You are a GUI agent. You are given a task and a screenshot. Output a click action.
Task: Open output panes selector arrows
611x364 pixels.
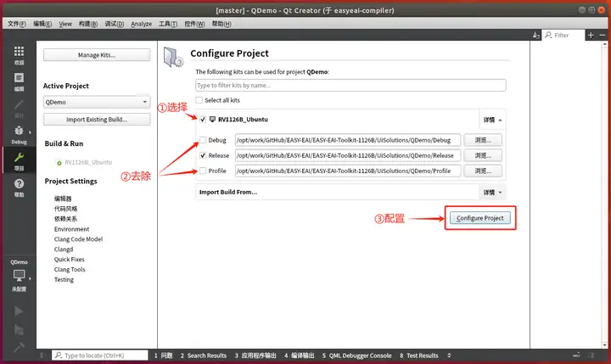tap(449, 356)
